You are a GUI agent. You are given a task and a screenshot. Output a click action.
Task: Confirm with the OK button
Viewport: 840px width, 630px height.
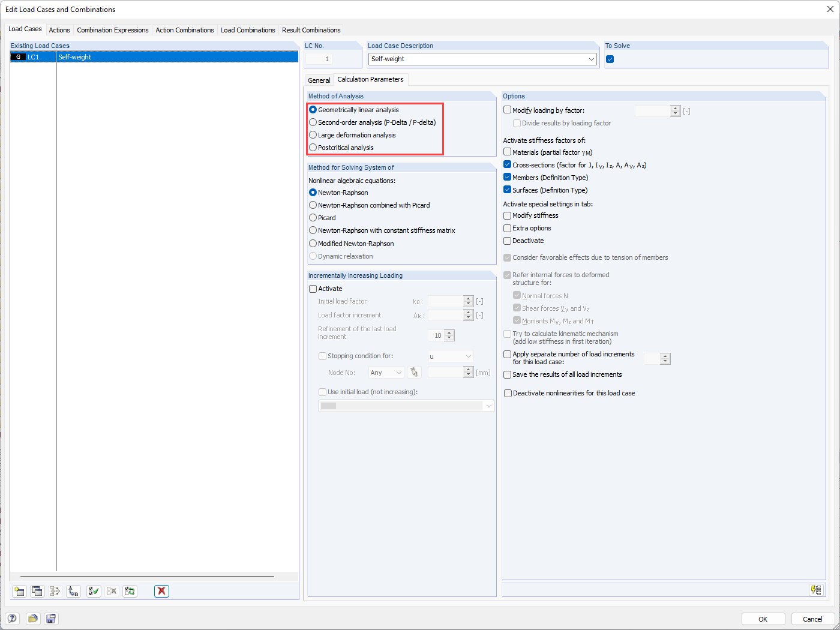pyautogui.click(x=763, y=619)
